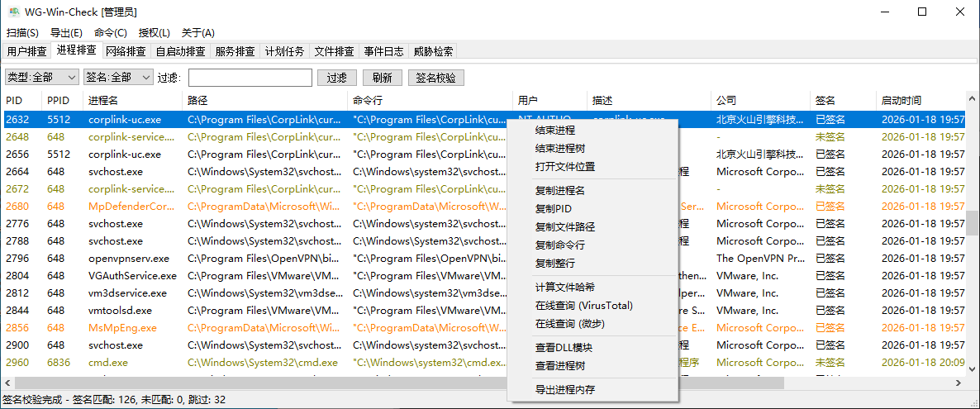Select 在线查询 (VirusTotal) menu entry
Screen dimensions: 980x409
click(x=583, y=306)
